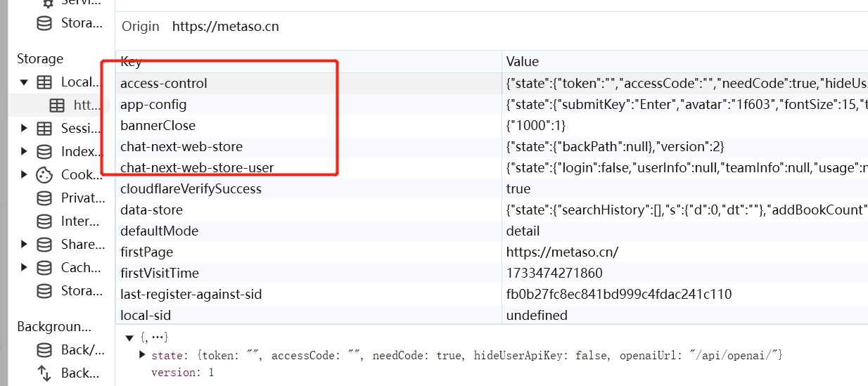The image size is (868, 386).
Task: Select the last-register-against-sid key row
Action: click(x=491, y=294)
